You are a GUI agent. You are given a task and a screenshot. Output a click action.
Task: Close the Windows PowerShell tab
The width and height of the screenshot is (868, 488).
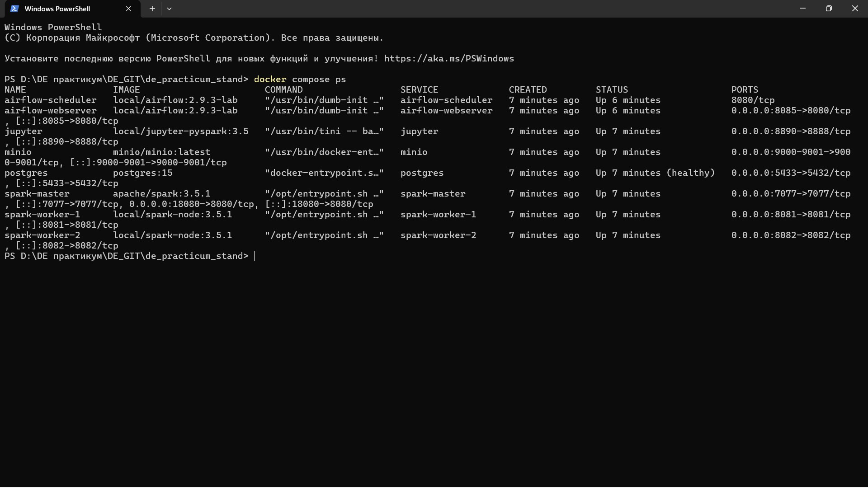128,9
